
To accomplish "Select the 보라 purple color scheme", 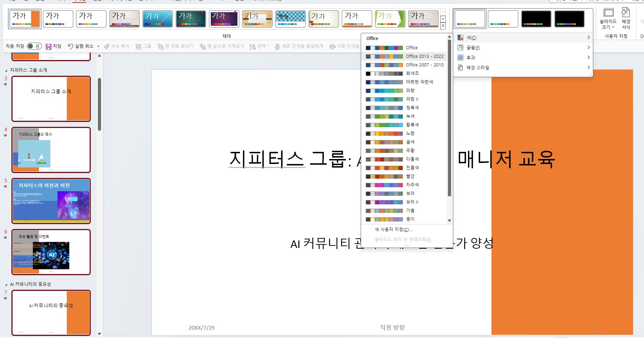I will point(410,193).
